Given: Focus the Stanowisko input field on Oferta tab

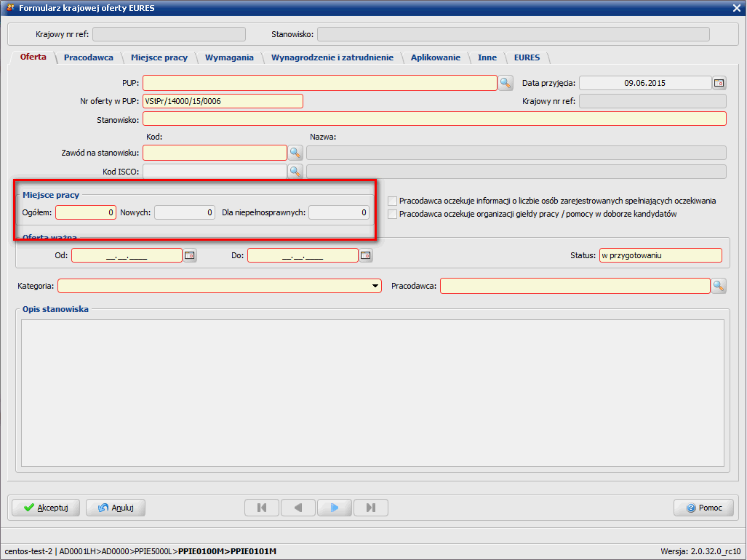Looking at the screenshot, I should [x=434, y=119].
